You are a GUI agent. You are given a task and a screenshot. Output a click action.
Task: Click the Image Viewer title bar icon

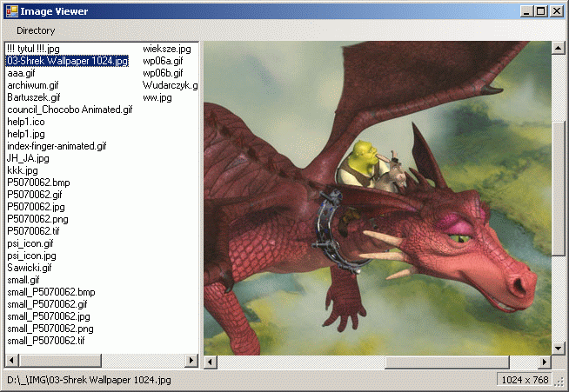coord(11,11)
